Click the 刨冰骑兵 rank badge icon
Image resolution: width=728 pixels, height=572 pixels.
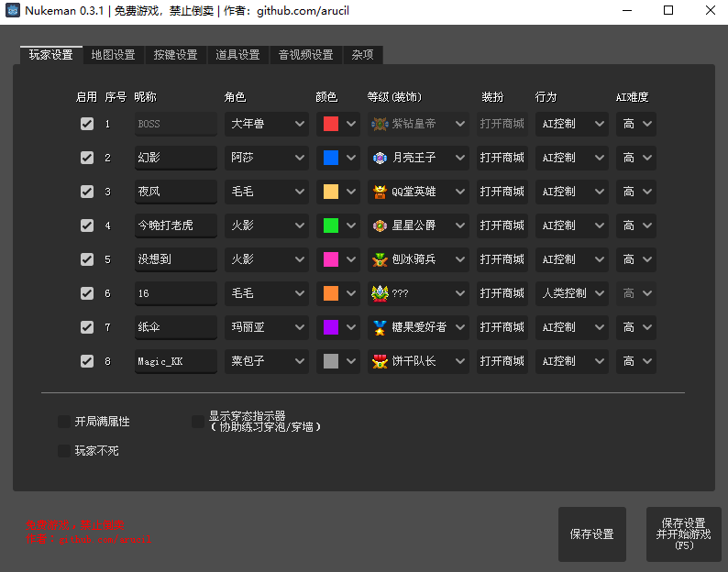coord(380,259)
